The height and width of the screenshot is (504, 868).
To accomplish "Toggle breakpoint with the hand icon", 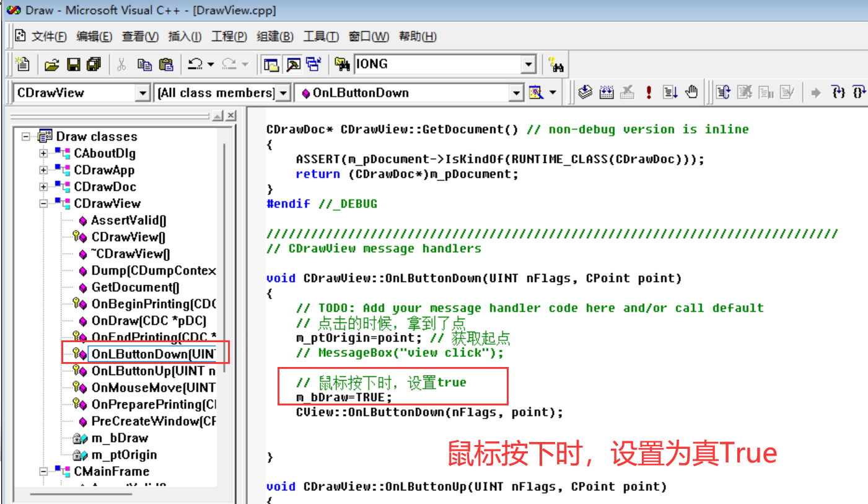I will coord(692,93).
